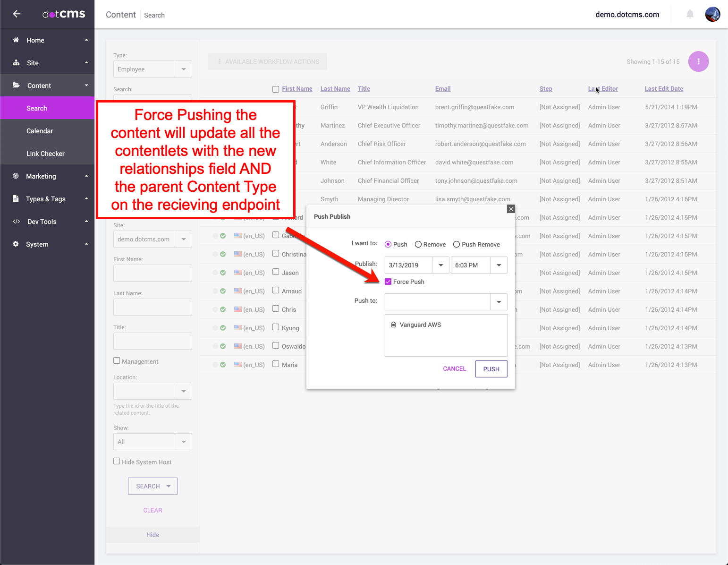This screenshot has height=565, width=728.
Task: Click the back arrow in sidebar header
Action: (17, 14)
